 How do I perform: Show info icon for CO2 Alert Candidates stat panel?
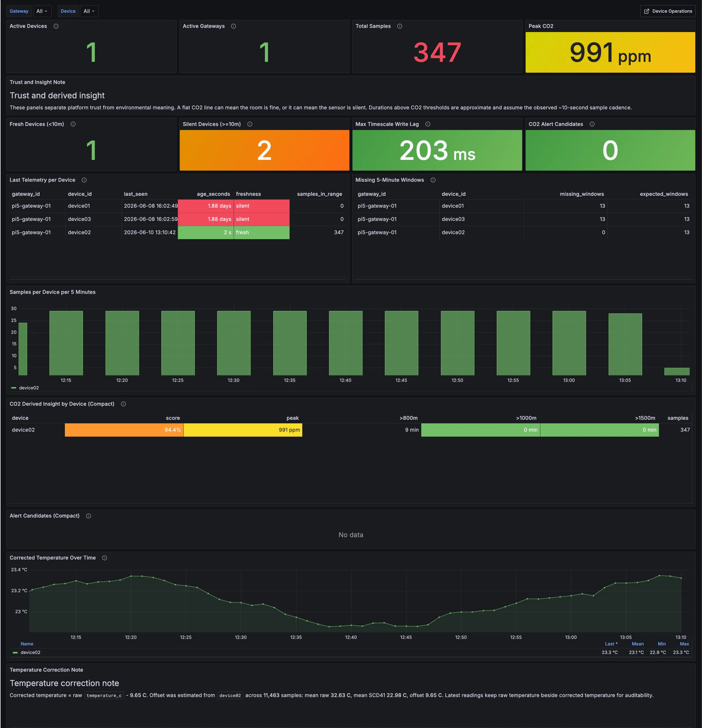coord(592,124)
